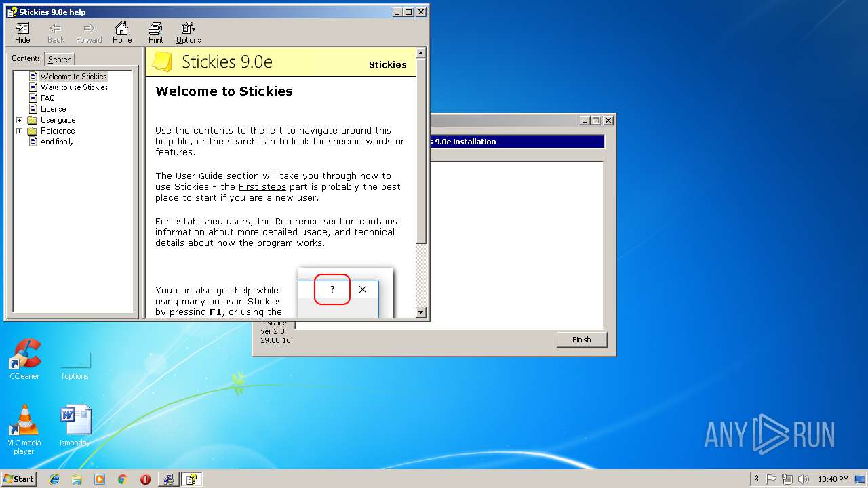Launch Chrome from the taskbar
Screen dimensions: 868x488
[x=122, y=479]
